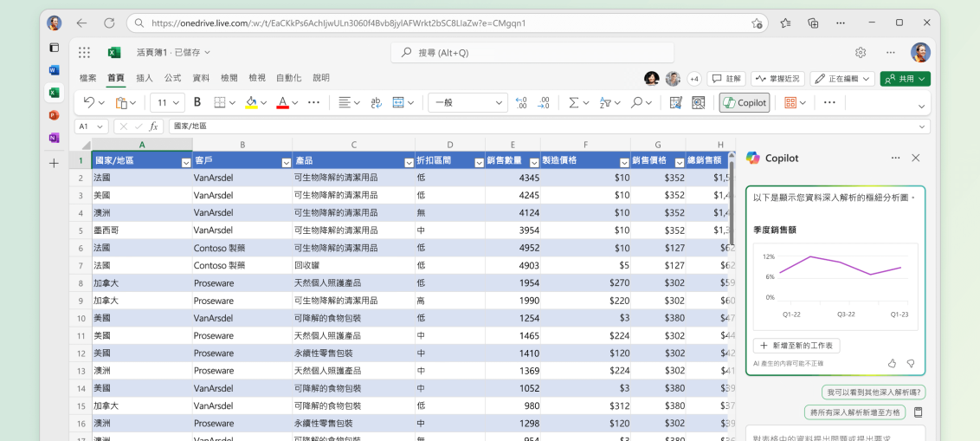
Task: Click the orange add-ins grid icon
Action: [x=790, y=102]
